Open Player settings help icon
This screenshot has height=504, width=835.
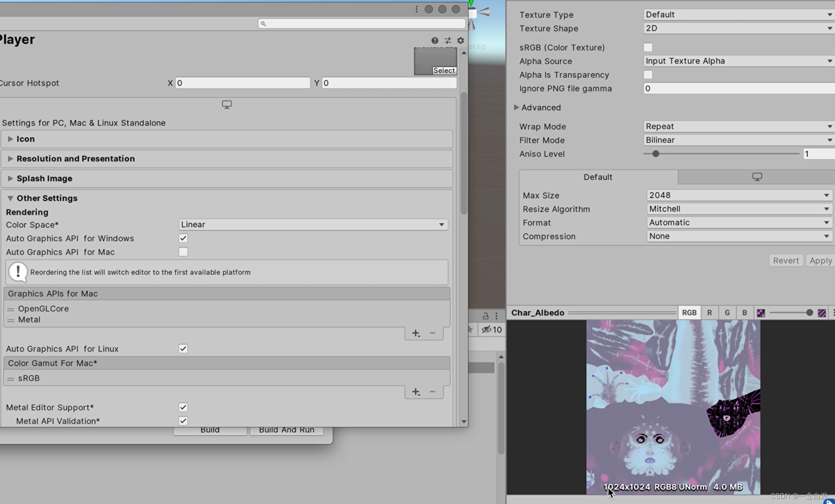[435, 40]
